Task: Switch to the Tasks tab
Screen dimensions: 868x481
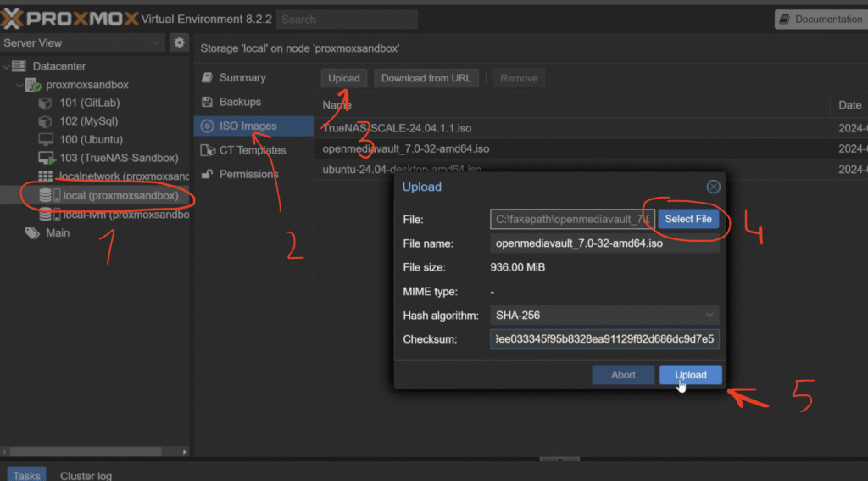Action: [26, 475]
